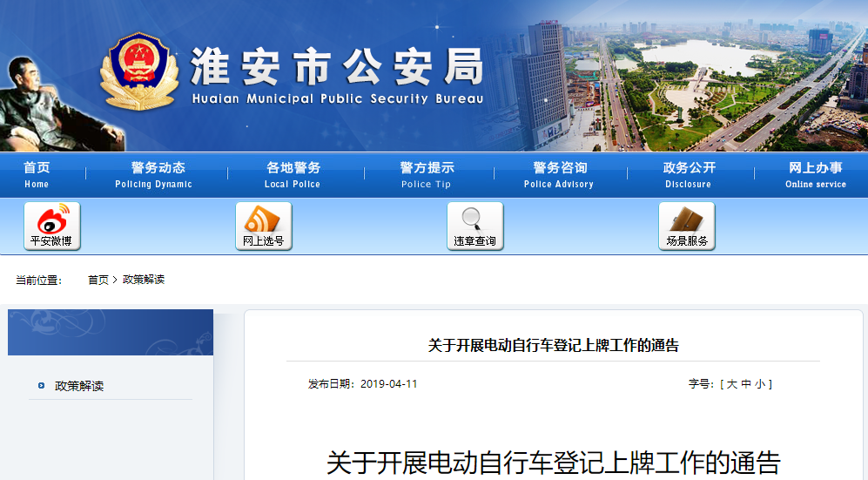Go to 警方提示 Police Tip section
The image size is (868, 480).
(x=427, y=174)
